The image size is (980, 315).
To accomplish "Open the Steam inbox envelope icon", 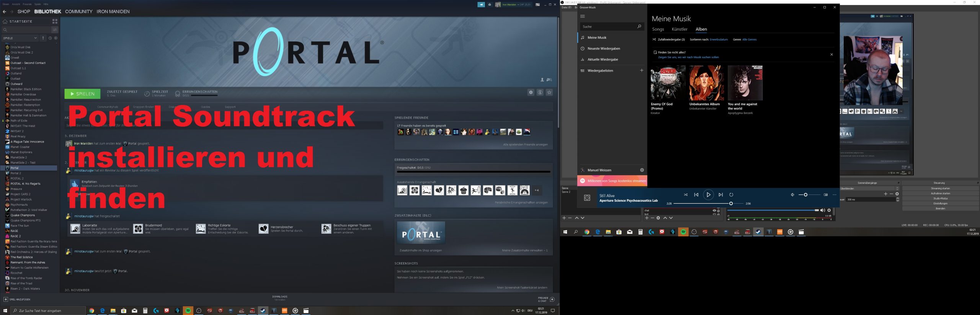I will (490, 5).
